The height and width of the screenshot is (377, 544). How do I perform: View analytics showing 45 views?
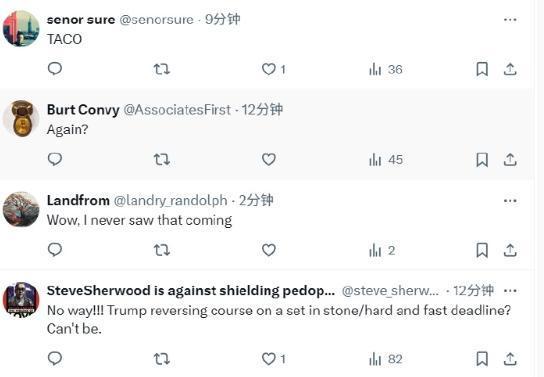click(x=386, y=160)
